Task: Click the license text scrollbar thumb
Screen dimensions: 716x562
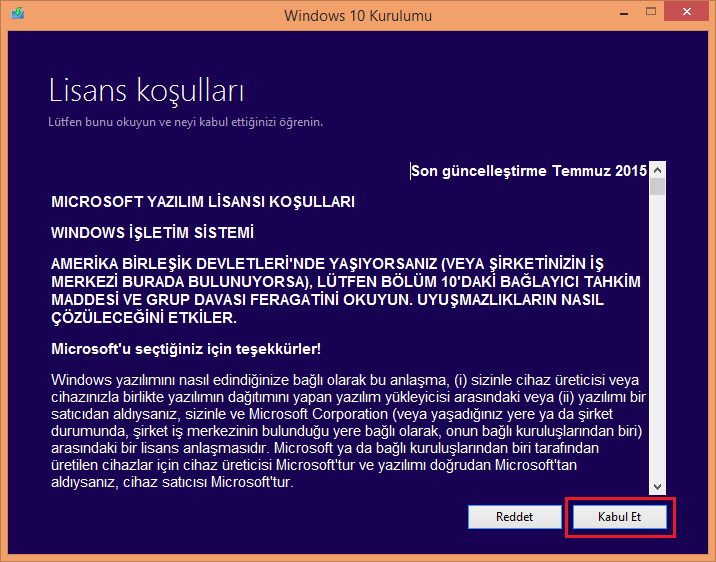Action: click(658, 187)
